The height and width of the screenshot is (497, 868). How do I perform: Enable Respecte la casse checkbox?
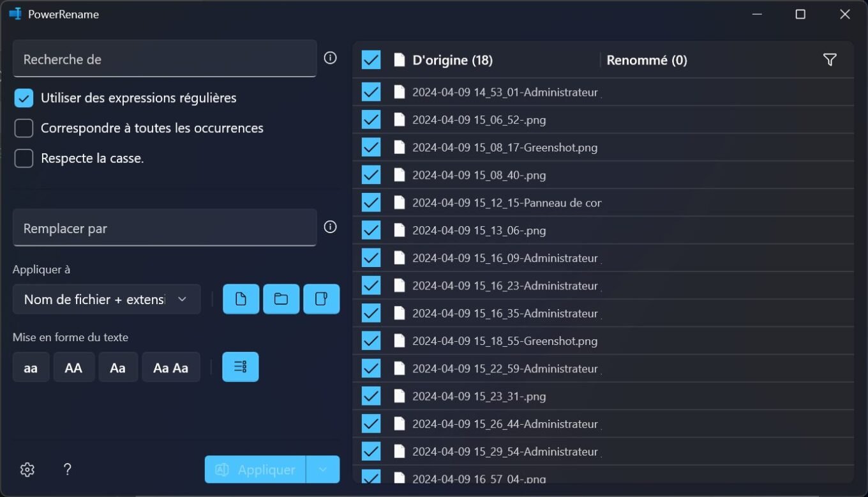(24, 158)
